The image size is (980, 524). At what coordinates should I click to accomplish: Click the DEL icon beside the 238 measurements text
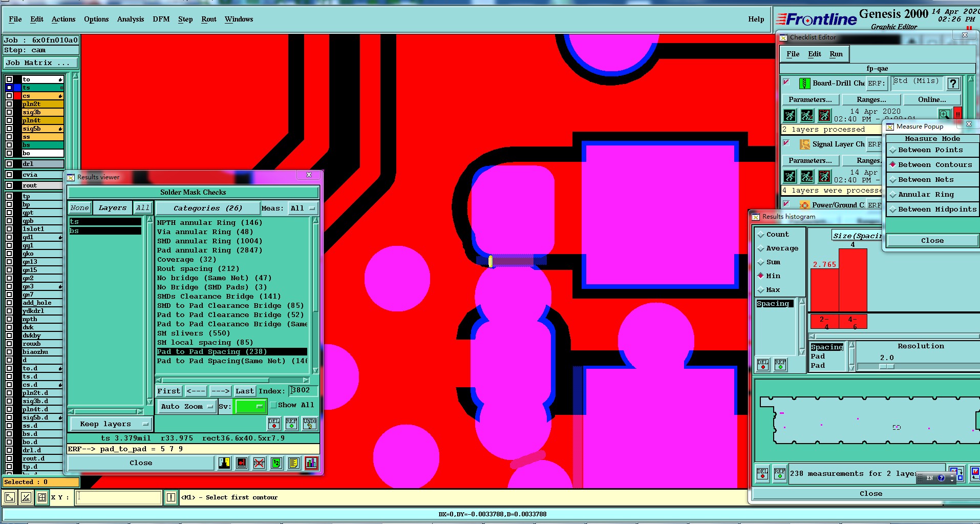[762, 474]
